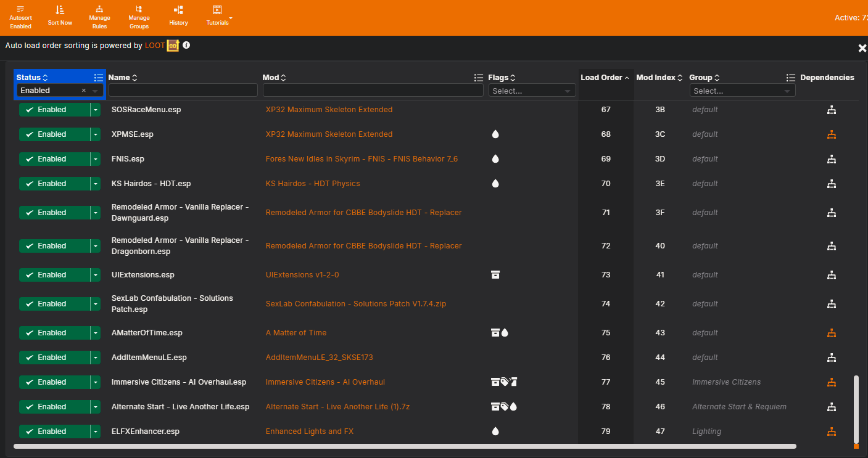Expand the status arrow for the SexLab Confabulation patch
This screenshot has width=868, height=458.
point(95,304)
